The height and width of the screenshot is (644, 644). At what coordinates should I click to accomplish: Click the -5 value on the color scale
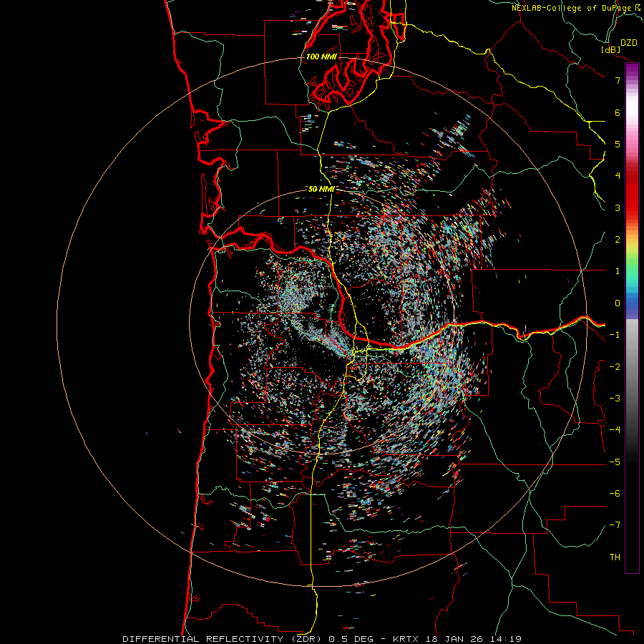(615, 462)
